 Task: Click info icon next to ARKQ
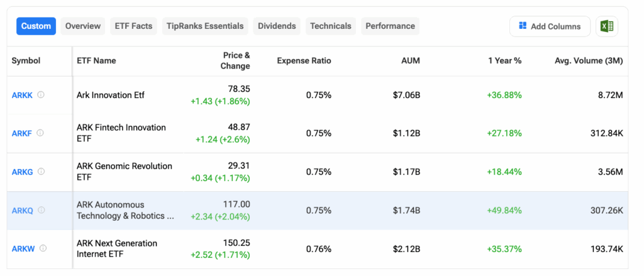(42, 210)
